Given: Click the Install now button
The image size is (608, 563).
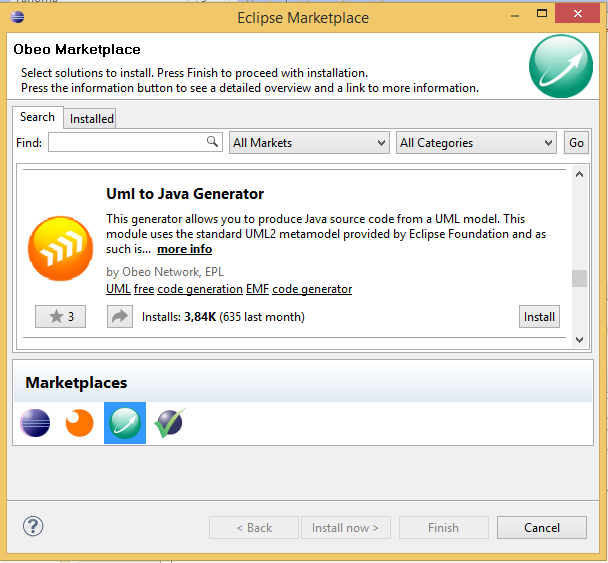Looking at the screenshot, I should coord(345,527).
